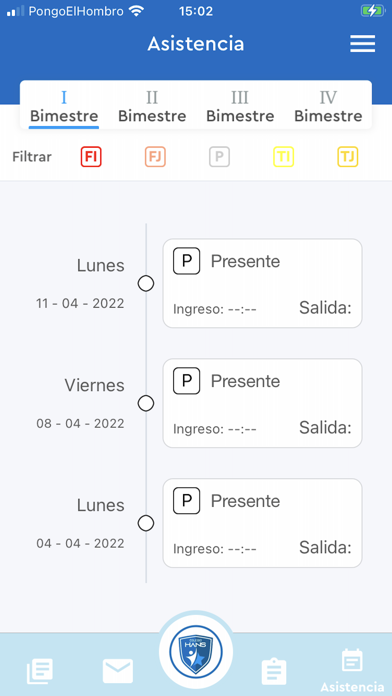This screenshot has width=392, height=696.
Task: Tap the Asistencia calendar icon
Action: (352, 661)
